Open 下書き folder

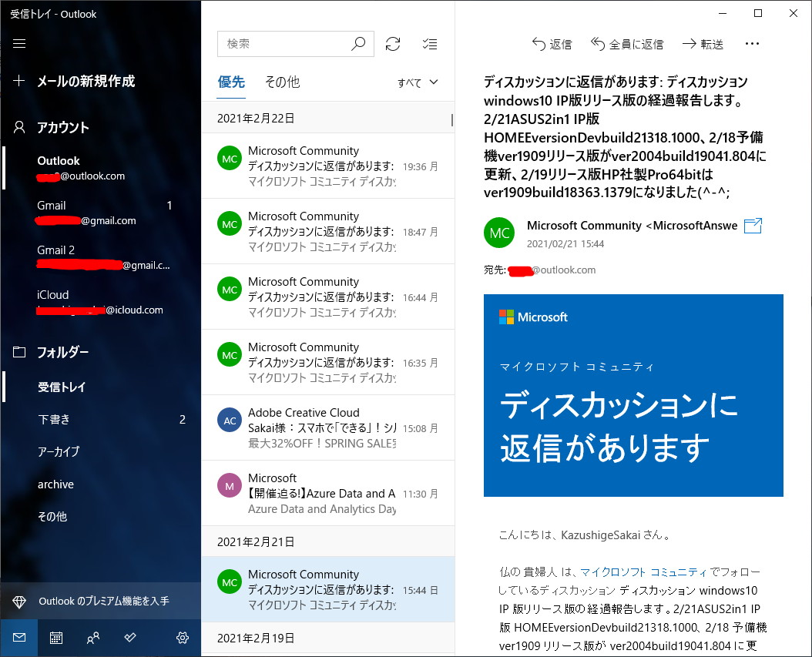coord(100,419)
